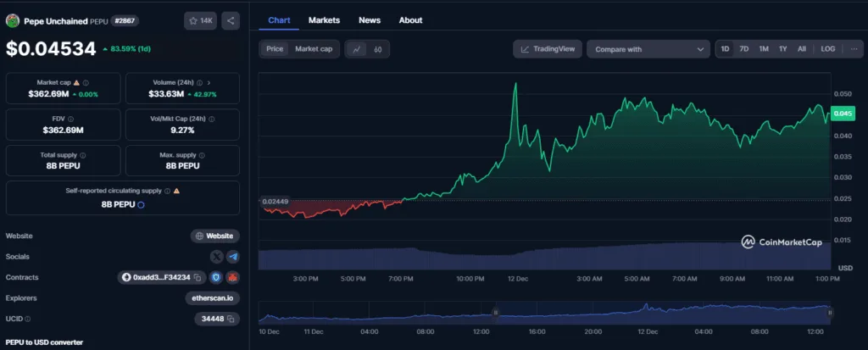Toggle LOG scale on chart

coord(827,49)
